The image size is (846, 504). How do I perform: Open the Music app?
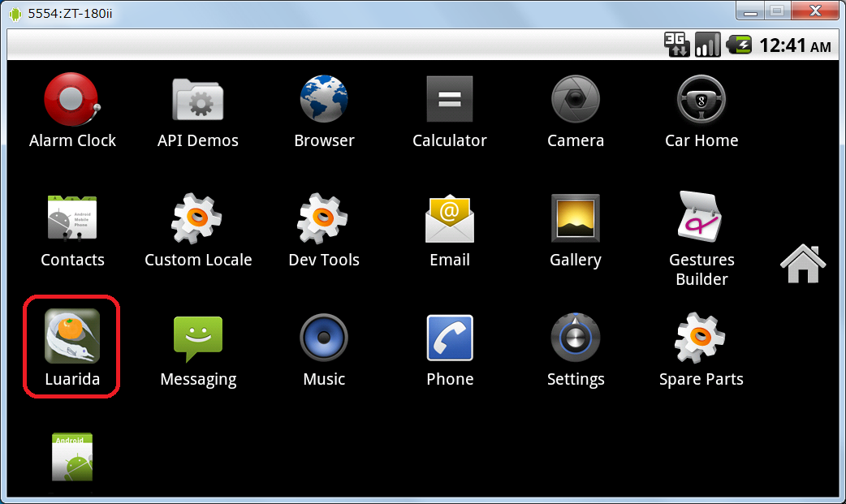tap(324, 338)
